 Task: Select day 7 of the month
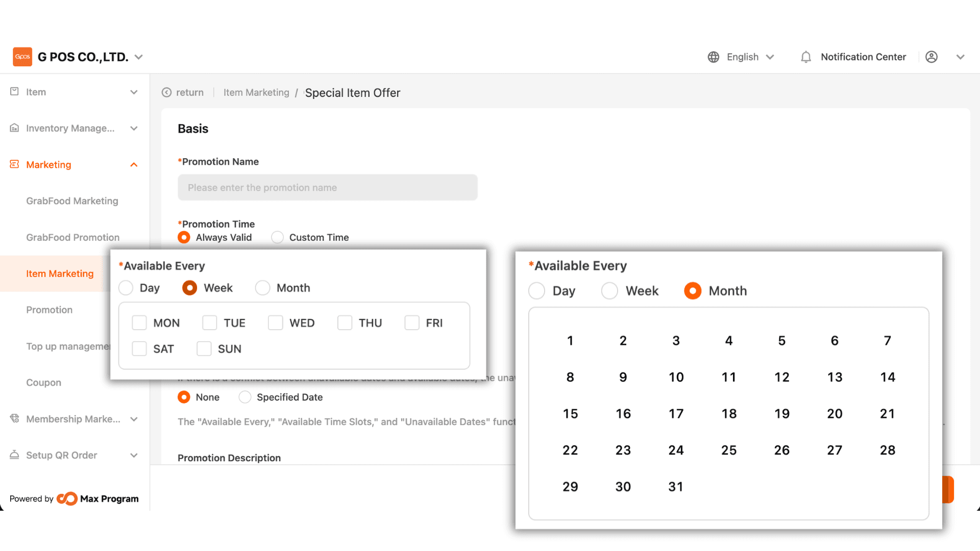[x=887, y=340]
